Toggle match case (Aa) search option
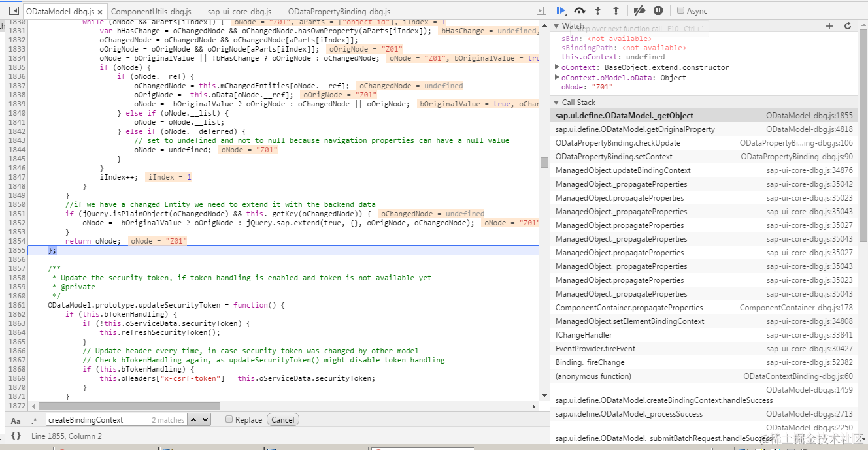 tap(16, 420)
